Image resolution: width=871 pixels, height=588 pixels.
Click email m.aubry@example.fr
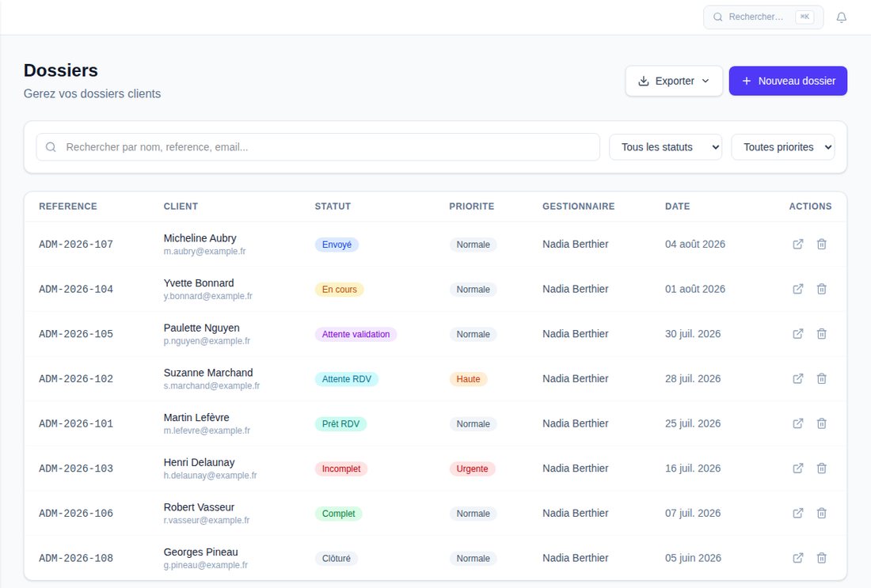coord(204,252)
